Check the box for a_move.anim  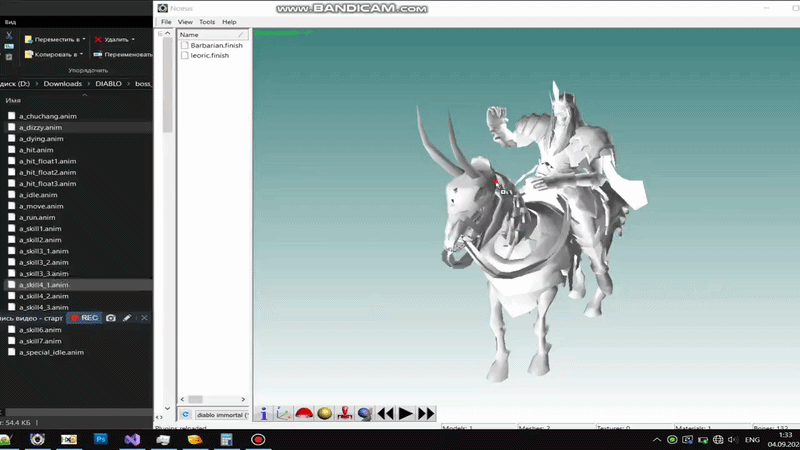tap(11, 206)
